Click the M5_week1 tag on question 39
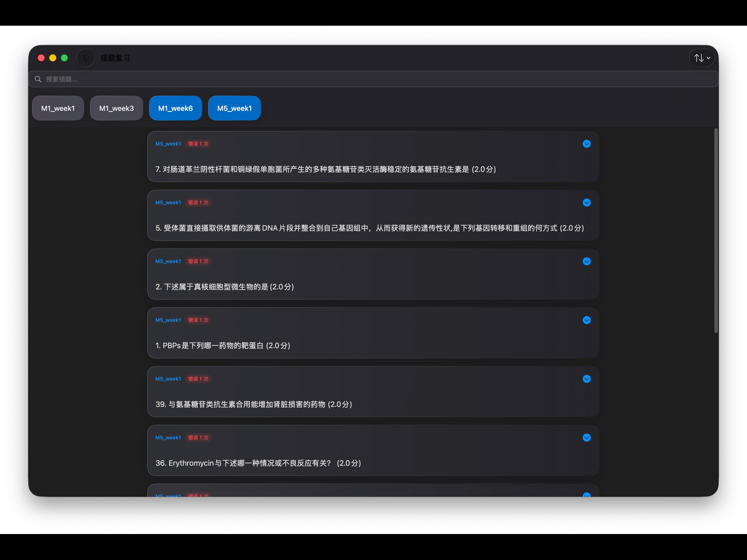The height and width of the screenshot is (560, 747). [x=168, y=379]
